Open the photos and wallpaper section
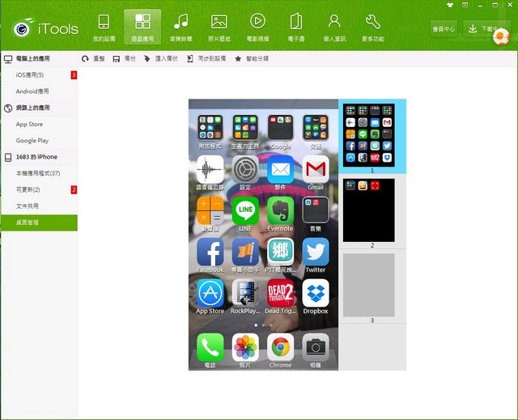The width and height of the screenshot is (518, 420). coord(219,27)
